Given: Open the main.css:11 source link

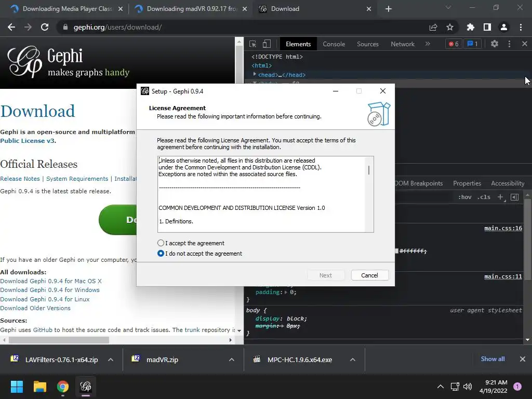Looking at the screenshot, I should (503, 276).
